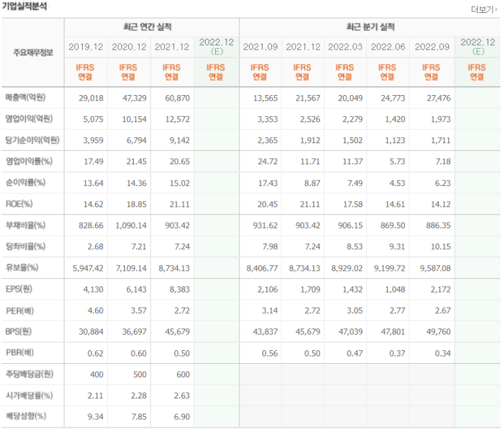Click the 유보율(%) row label

(22, 267)
